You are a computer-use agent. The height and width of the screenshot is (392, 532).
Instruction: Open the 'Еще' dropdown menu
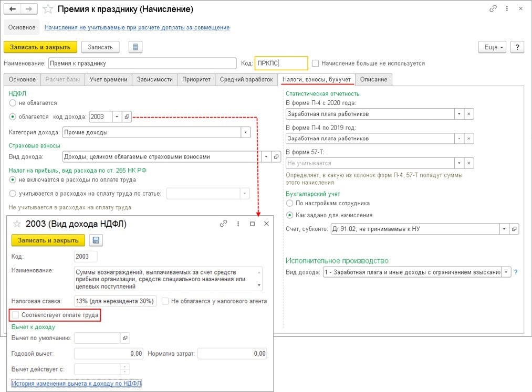click(x=492, y=47)
